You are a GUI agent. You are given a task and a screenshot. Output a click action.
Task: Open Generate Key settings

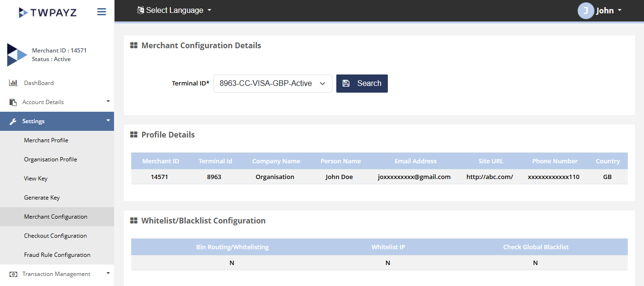[x=42, y=198]
